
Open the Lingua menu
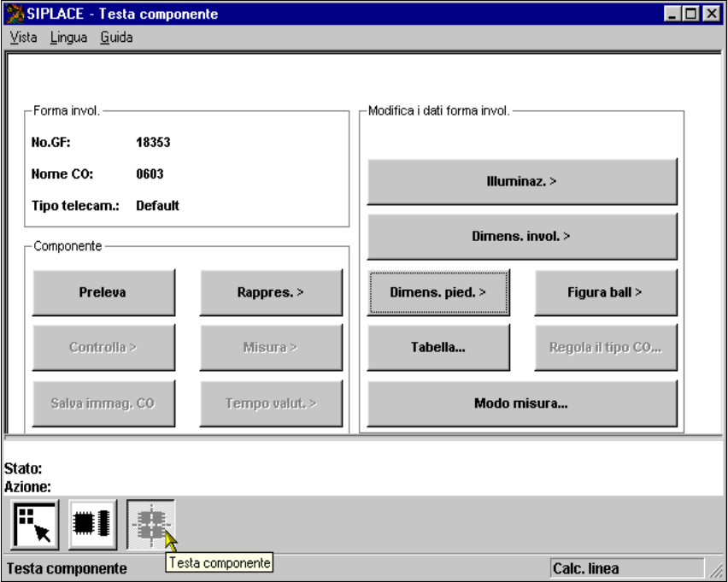[68, 38]
